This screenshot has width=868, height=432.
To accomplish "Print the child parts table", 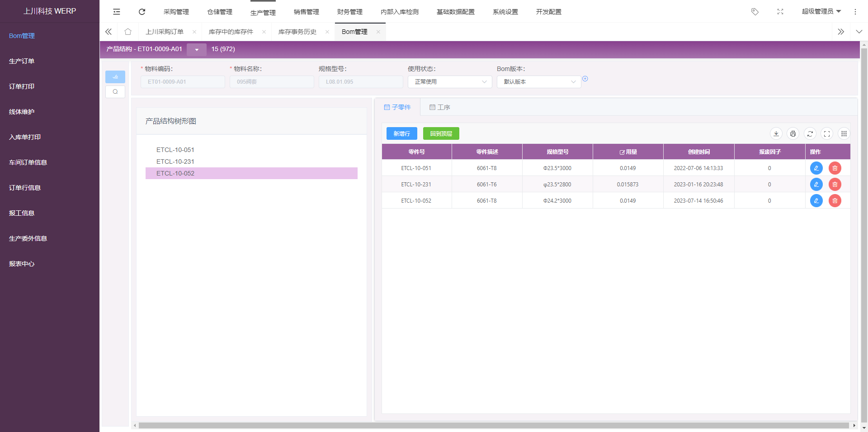I will pos(793,133).
